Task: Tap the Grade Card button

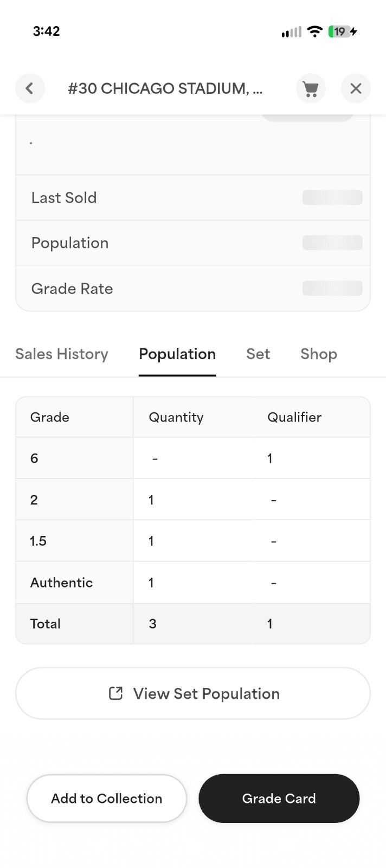Action: pos(279,799)
